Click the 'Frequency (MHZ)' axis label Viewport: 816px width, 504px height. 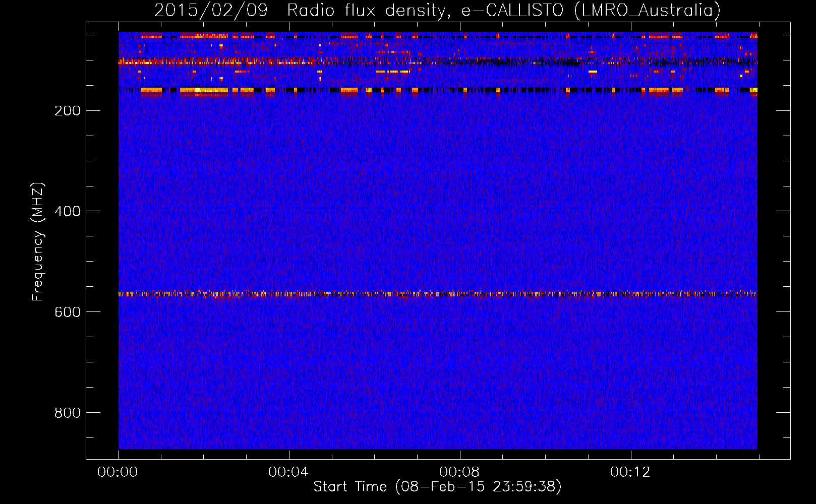coord(38,241)
